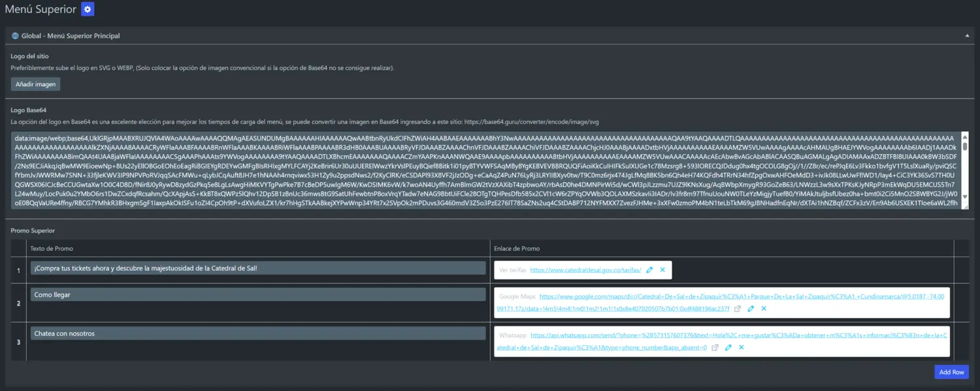Click the Base64 textarea scrollbar
The image size is (980, 391).
pos(964,170)
